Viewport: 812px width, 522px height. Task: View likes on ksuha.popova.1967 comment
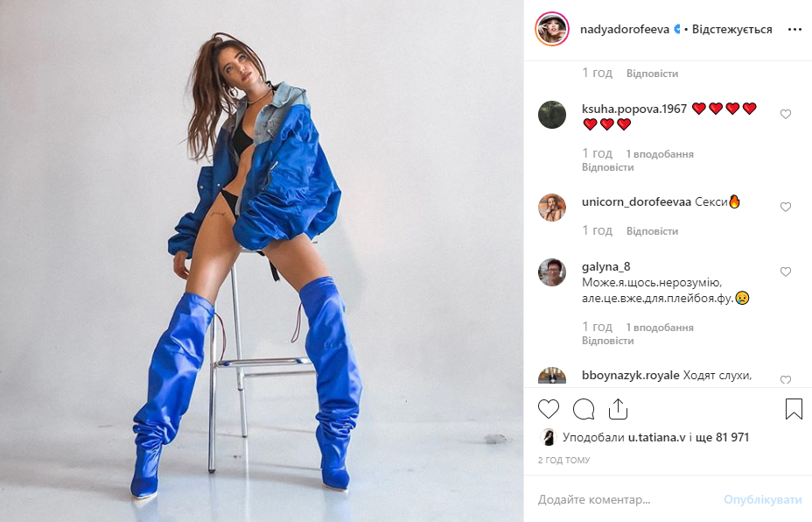click(659, 154)
